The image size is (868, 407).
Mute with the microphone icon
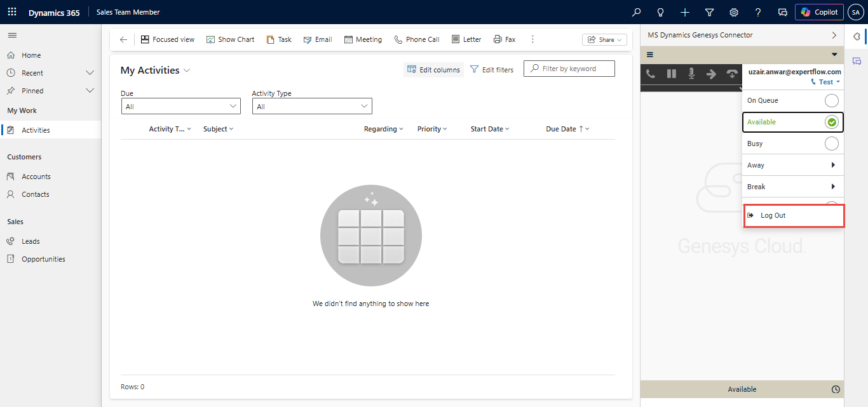coord(691,74)
